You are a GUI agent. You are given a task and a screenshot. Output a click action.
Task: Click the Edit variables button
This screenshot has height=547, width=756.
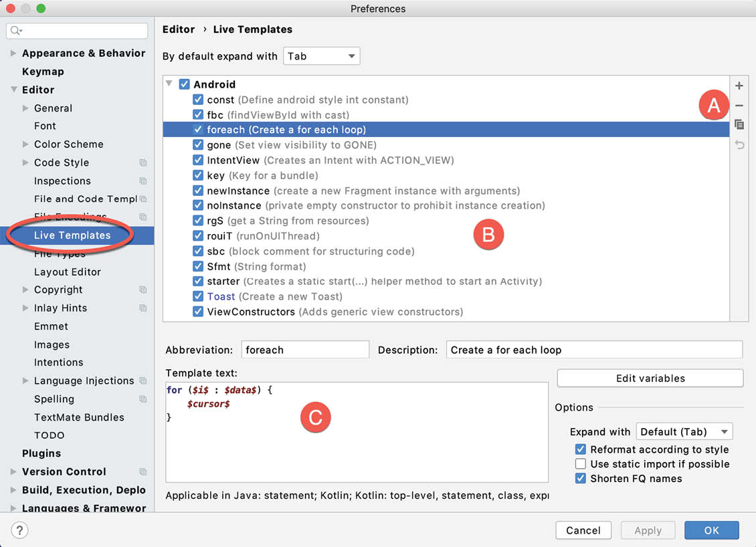tap(650, 378)
